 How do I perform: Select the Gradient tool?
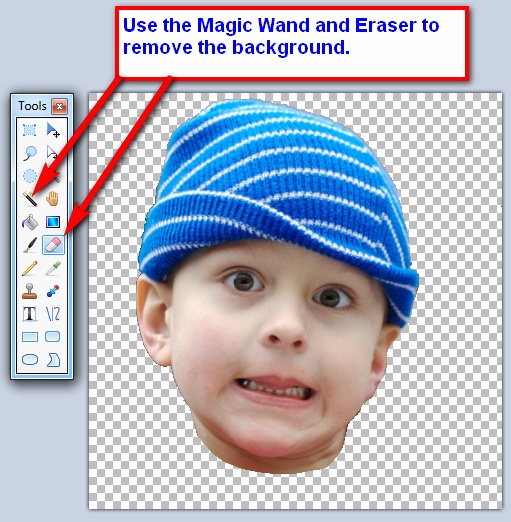click(x=53, y=222)
